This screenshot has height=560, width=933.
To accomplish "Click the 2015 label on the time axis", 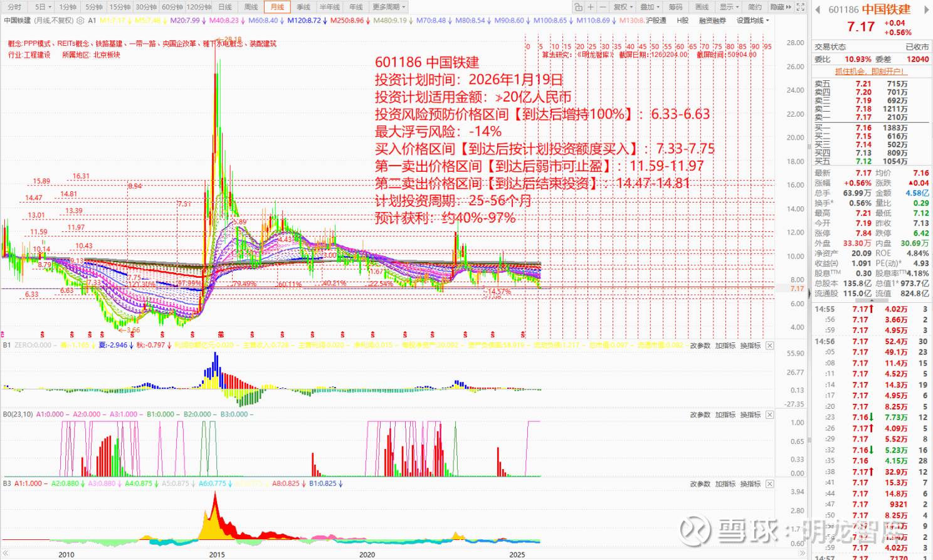I will coord(217,554).
